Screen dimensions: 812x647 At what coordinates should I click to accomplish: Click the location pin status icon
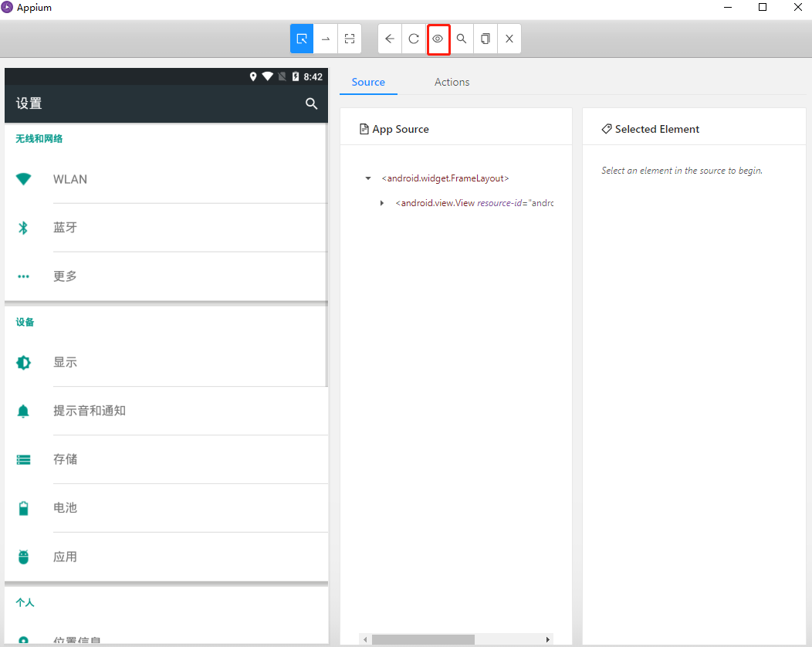(x=253, y=76)
